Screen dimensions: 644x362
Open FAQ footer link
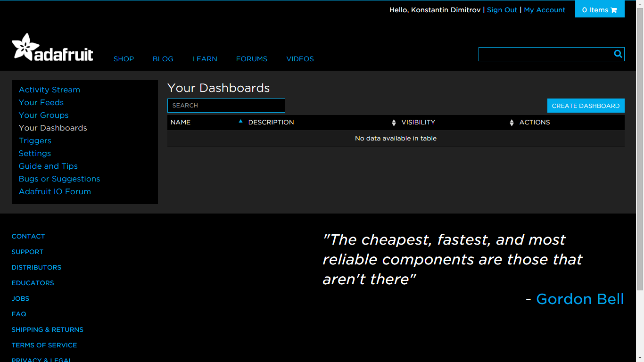[19, 314]
